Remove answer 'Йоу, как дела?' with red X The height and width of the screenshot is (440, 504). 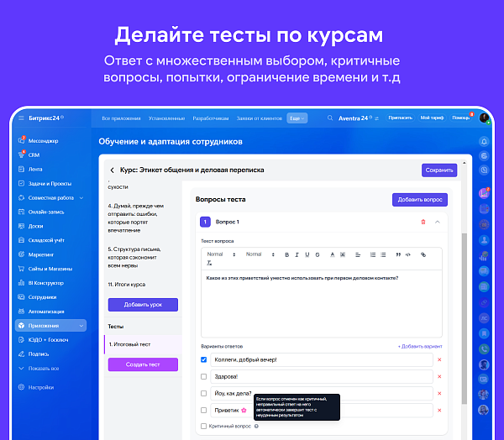tap(439, 393)
